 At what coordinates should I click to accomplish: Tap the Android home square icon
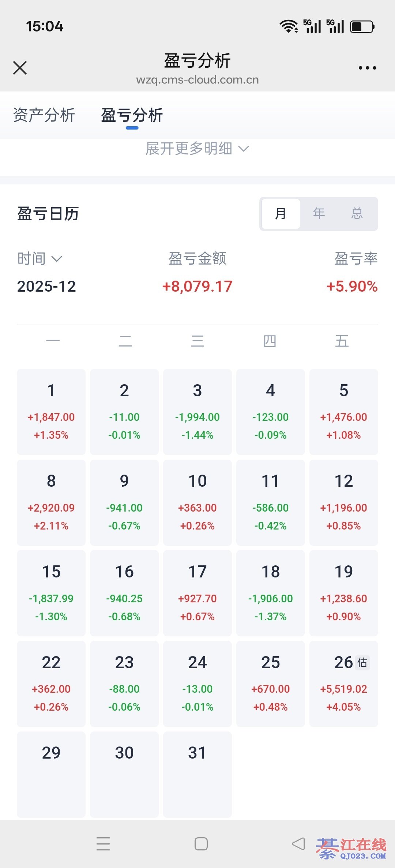coord(201,844)
